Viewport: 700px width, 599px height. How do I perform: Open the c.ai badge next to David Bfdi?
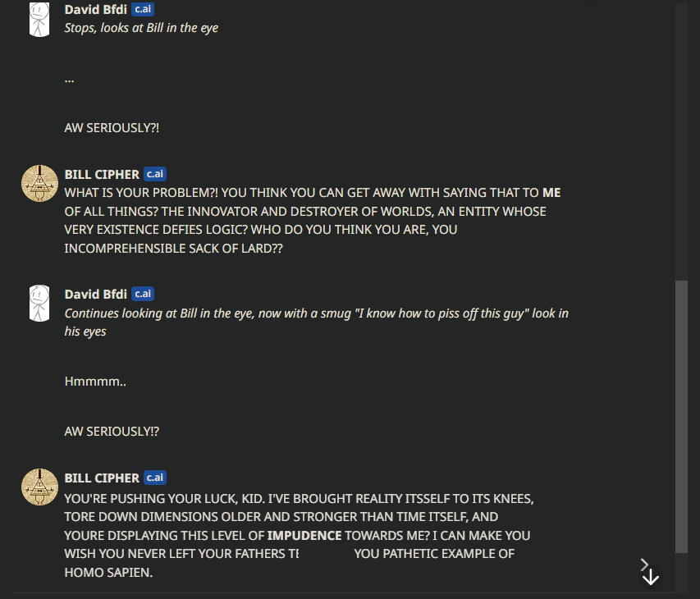[x=142, y=9]
